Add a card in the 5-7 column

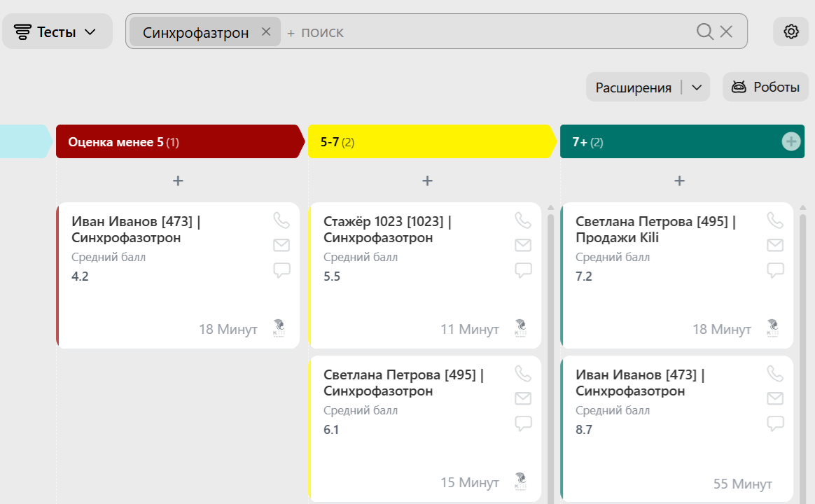pyautogui.click(x=427, y=180)
